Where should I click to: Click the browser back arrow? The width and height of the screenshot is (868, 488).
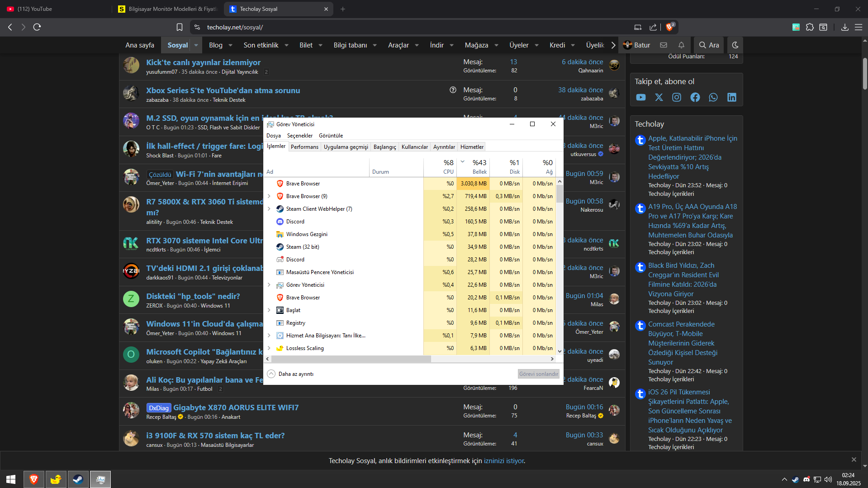point(10,27)
